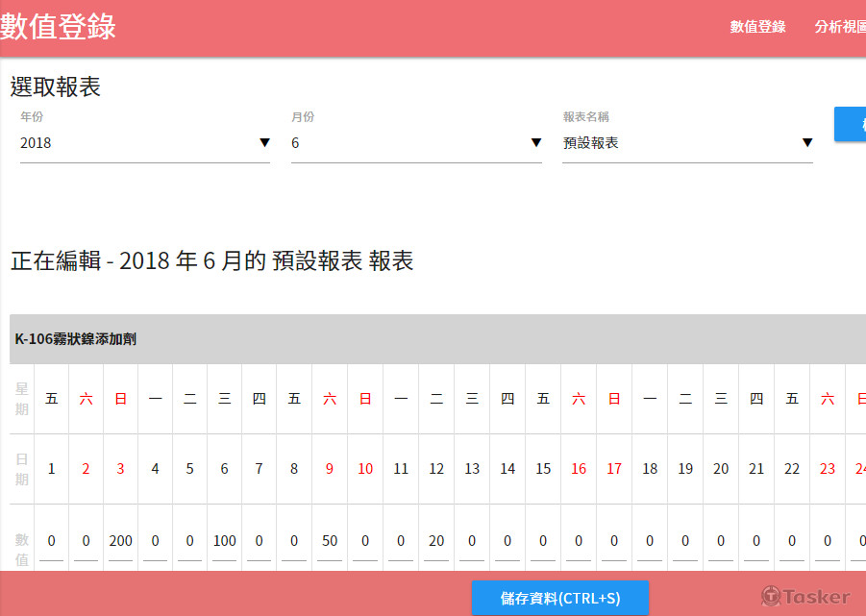Click the Tasker logo in footer
The width and height of the screenshot is (866, 616).
pos(804,597)
